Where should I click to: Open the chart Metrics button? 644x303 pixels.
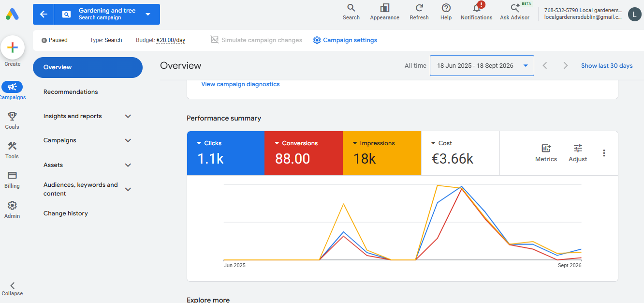(546, 153)
